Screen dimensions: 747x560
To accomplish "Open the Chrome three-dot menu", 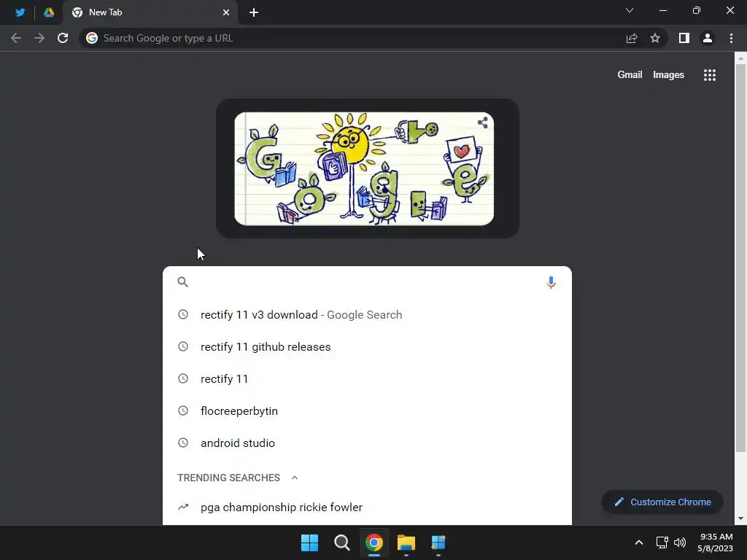I will click(731, 38).
